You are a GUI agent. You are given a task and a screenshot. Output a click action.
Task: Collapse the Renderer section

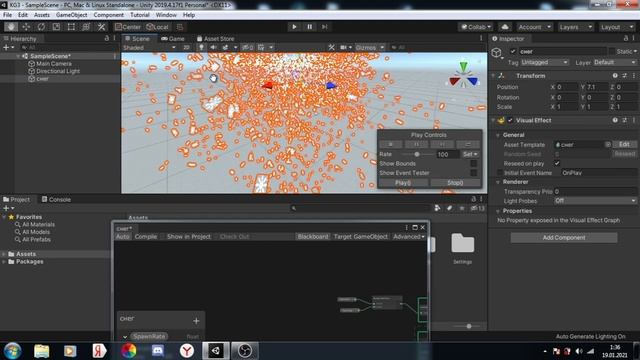498,182
